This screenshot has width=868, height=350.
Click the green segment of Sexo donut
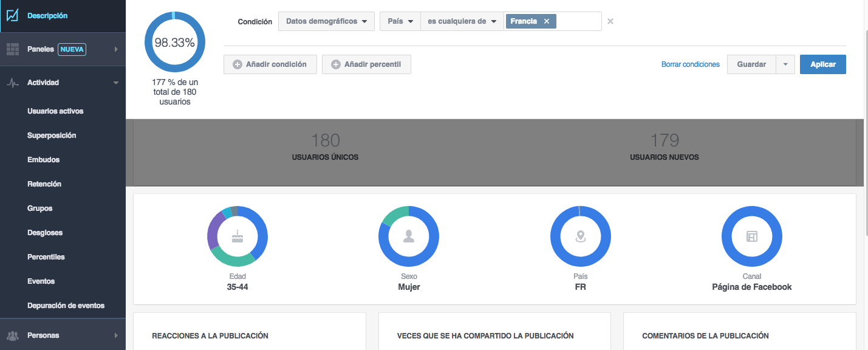pyautogui.click(x=394, y=215)
